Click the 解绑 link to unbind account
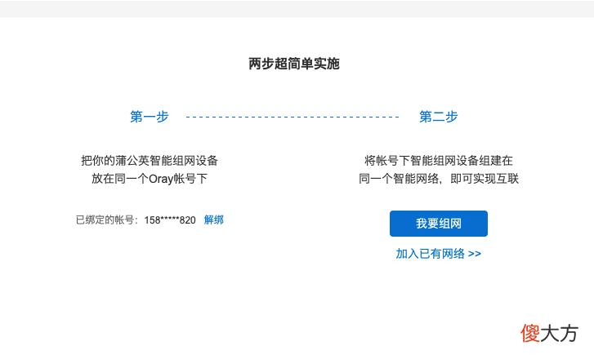This screenshot has height=364, width=594. click(x=213, y=220)
